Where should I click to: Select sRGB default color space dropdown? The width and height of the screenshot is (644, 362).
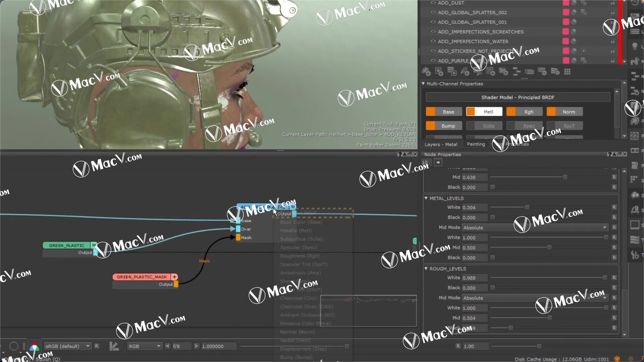(x=66, y=346)
